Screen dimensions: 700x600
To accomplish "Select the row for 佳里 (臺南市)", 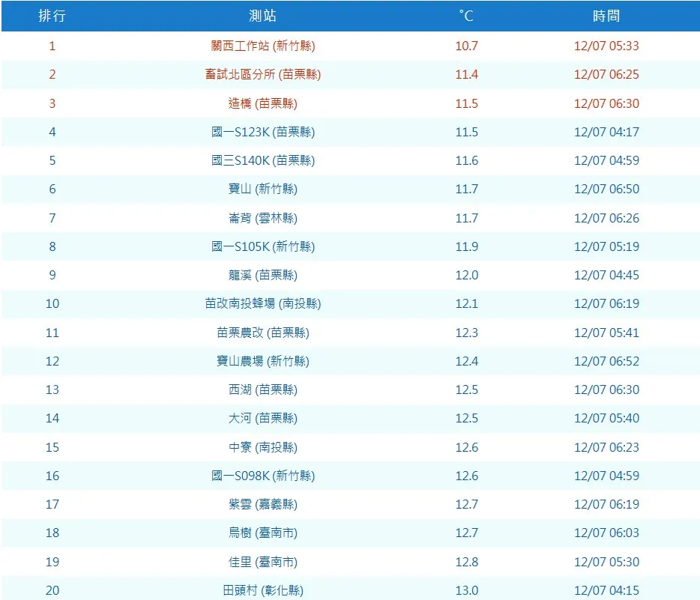I will tap(262, 562).
